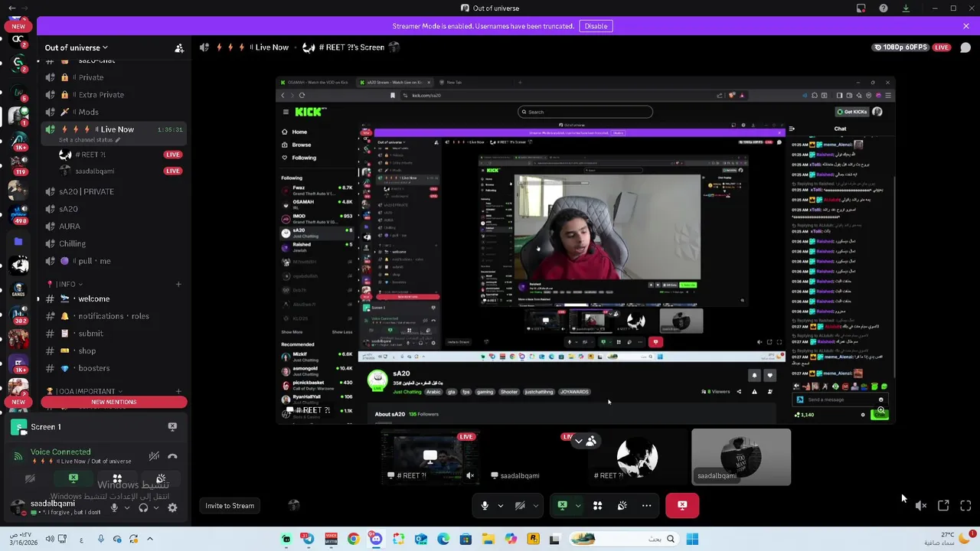Open the shop text channel
Image resolution: width=980 pixels, height=551 pixels.
click(115, 351)
